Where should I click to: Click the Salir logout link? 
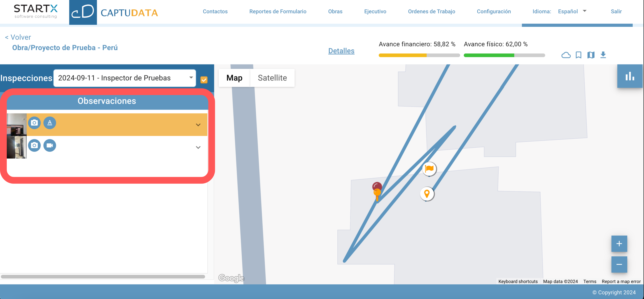point(616,11)
